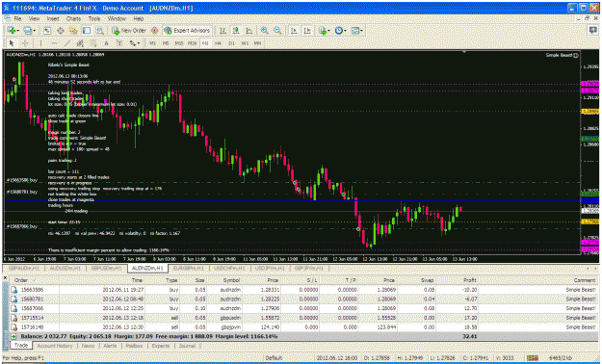Open the chat bubble icon at toolbar's right end
Screen dimensions: 602x364
click(593, 31)
